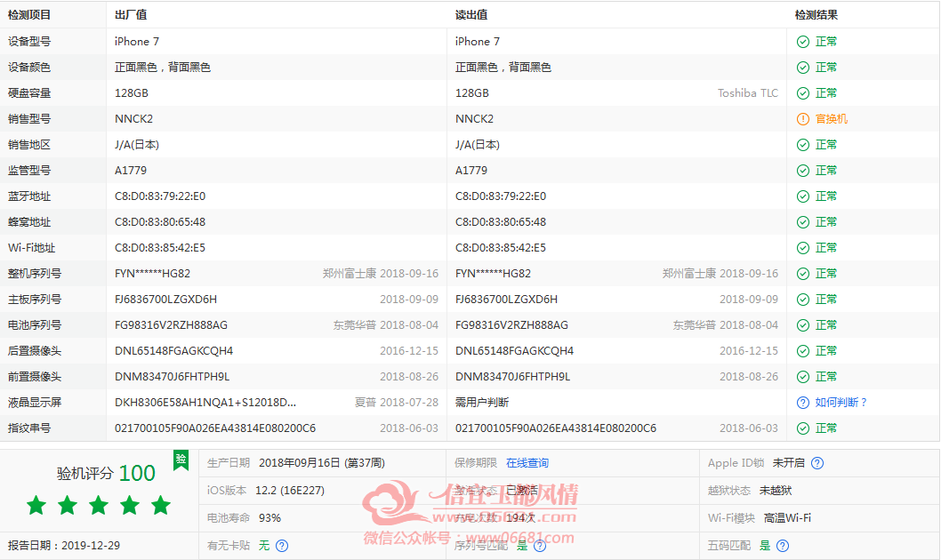Click the green check icon in 后置摄像头 row
Image resolution: width=941 pixels, height=560 pixels.
coord(802,351)
